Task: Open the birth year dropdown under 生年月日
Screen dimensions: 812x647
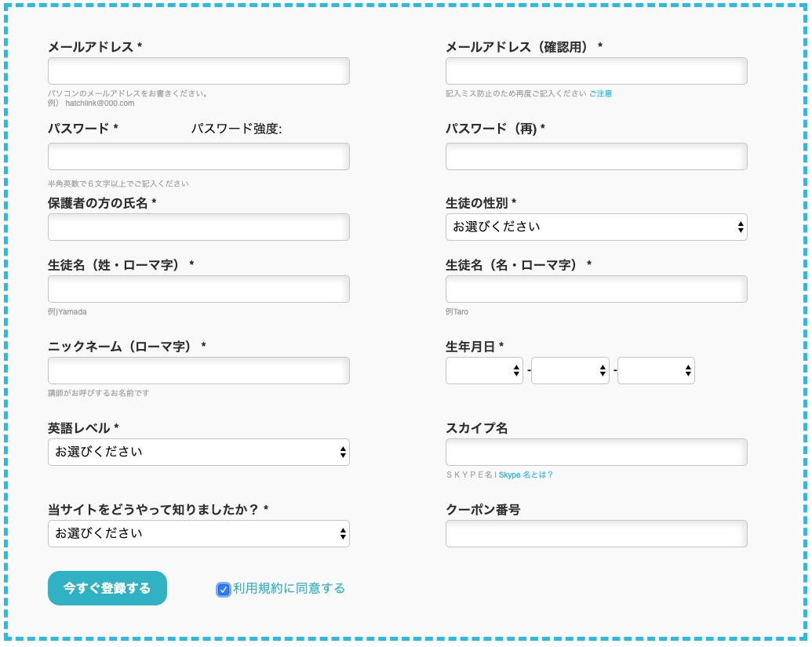Action: (484, 370)
